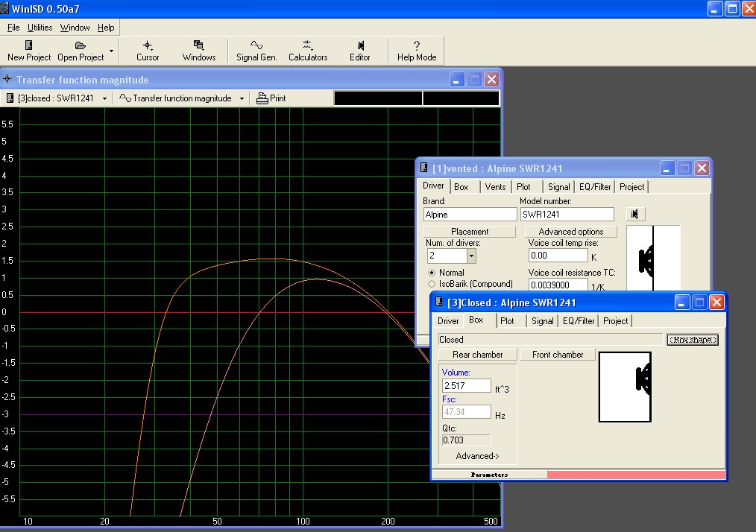Open Plot tab in vented window

(523, 187)
